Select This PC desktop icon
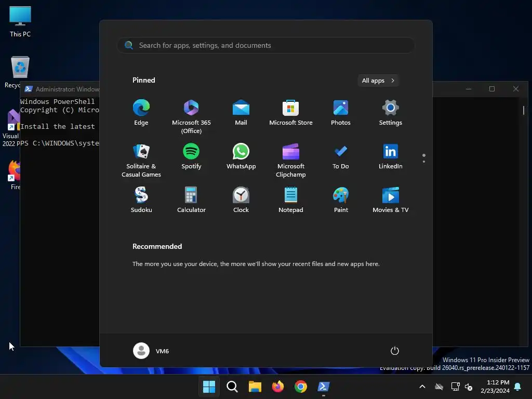This screenshot has height=399, width=532. 20,21
